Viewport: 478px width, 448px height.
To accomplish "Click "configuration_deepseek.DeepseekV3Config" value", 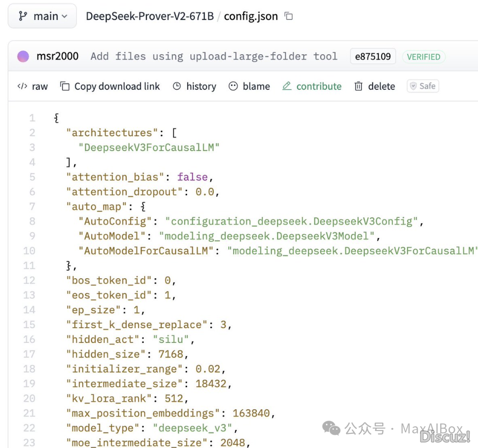I will 291,222.
